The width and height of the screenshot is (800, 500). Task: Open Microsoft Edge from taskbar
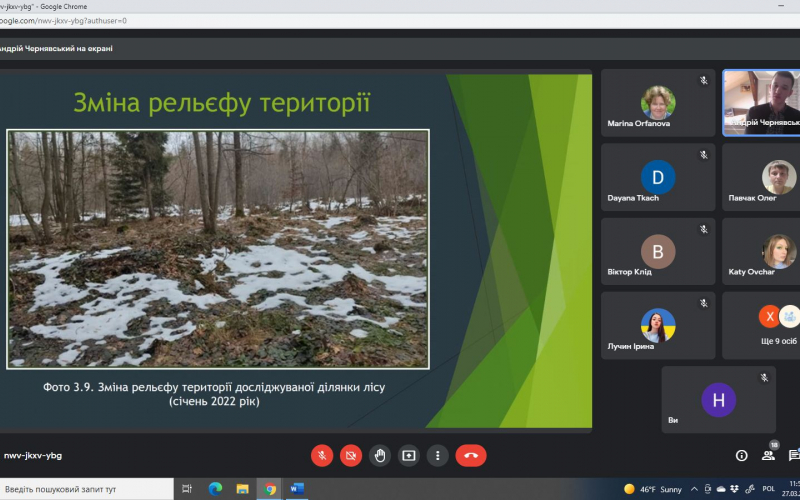point(215,489)
